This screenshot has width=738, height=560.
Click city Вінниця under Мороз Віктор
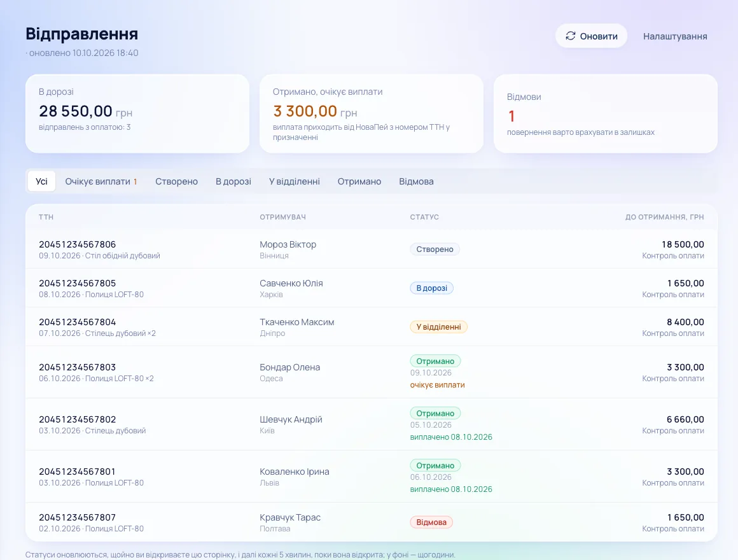tap(274, 256)
